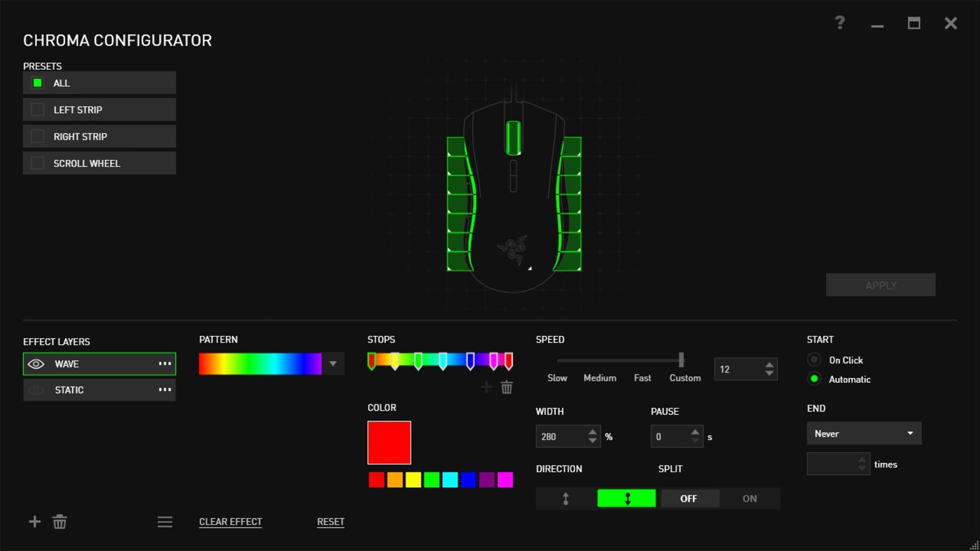
Task: Turn split OFF
Action: (689, 498)
